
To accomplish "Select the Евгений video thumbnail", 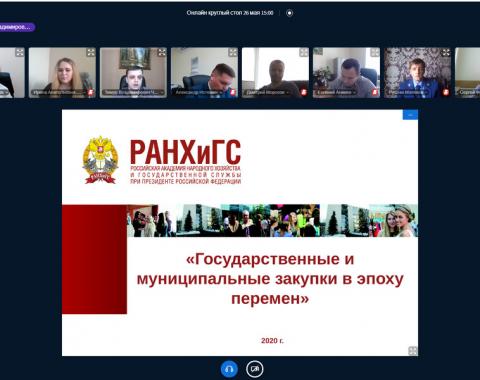I will (346, 73).
